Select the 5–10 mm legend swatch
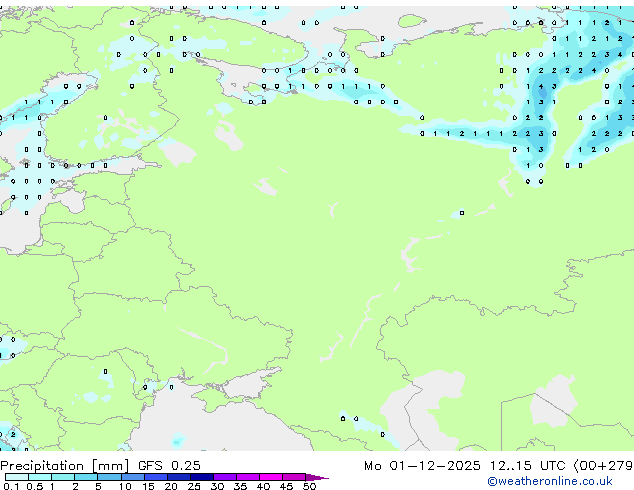Viewport: 634px width, 490px height. coord(109,477)
